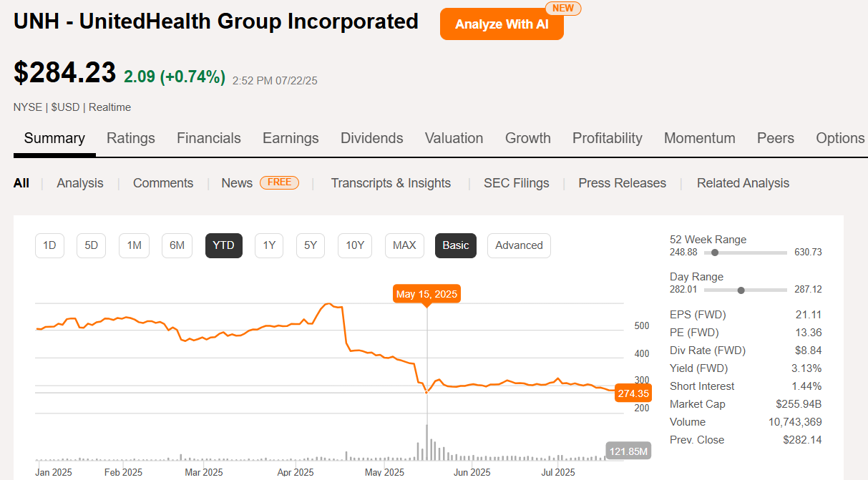
Task: Open the News filter
Action: click(237, 183)
